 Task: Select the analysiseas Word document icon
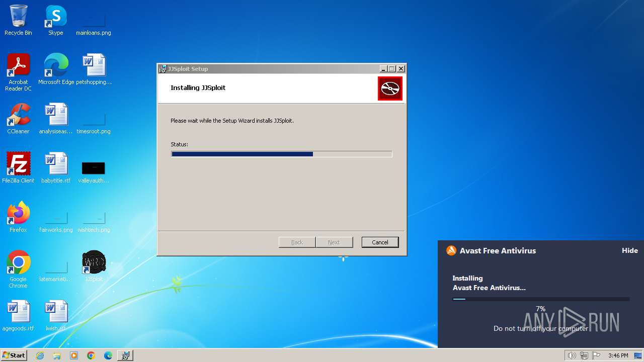(56, 118)
